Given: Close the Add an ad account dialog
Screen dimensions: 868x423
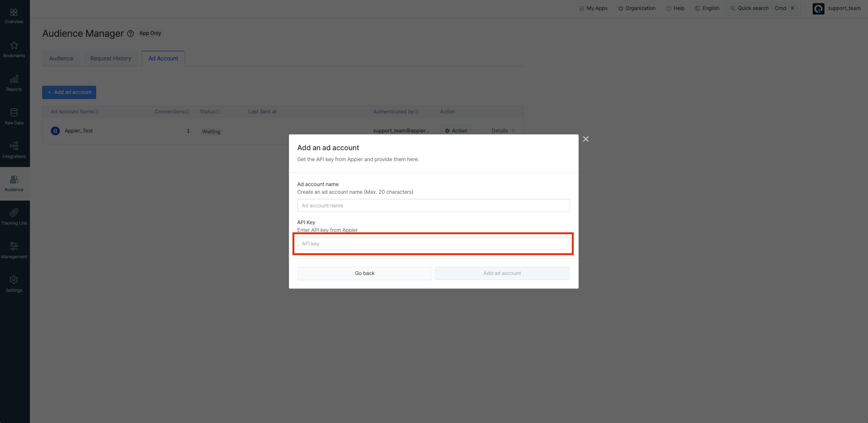Looking at the screenshot, I should click(x=586, y=139).
